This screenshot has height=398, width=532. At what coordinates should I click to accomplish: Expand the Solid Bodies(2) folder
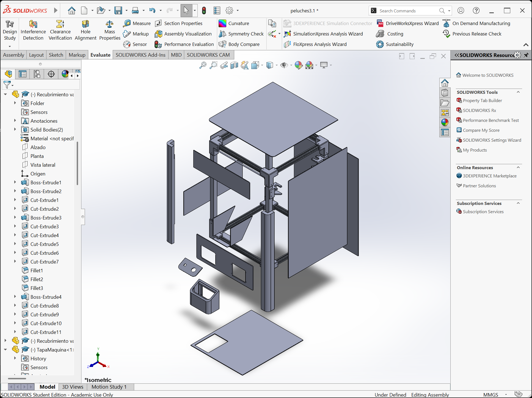tap(15, 129)
